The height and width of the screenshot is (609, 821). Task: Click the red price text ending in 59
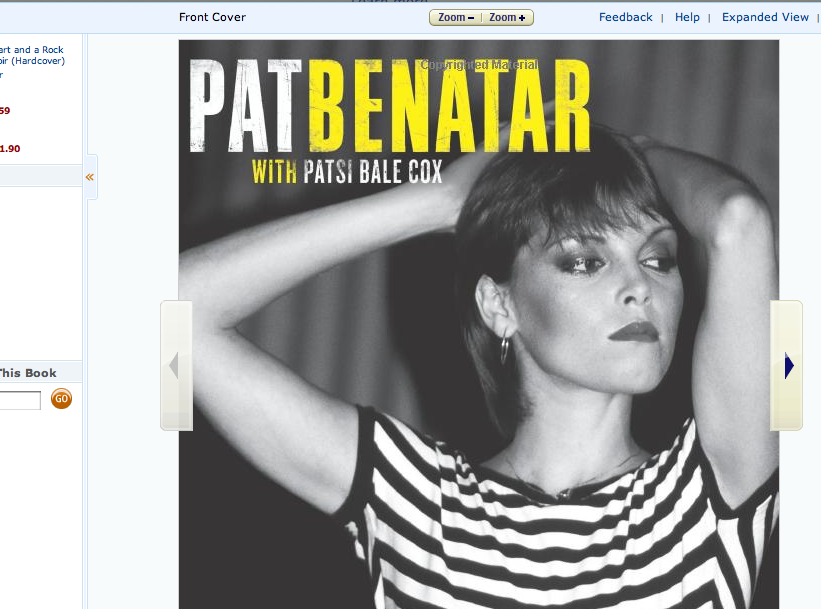[5, 110]
